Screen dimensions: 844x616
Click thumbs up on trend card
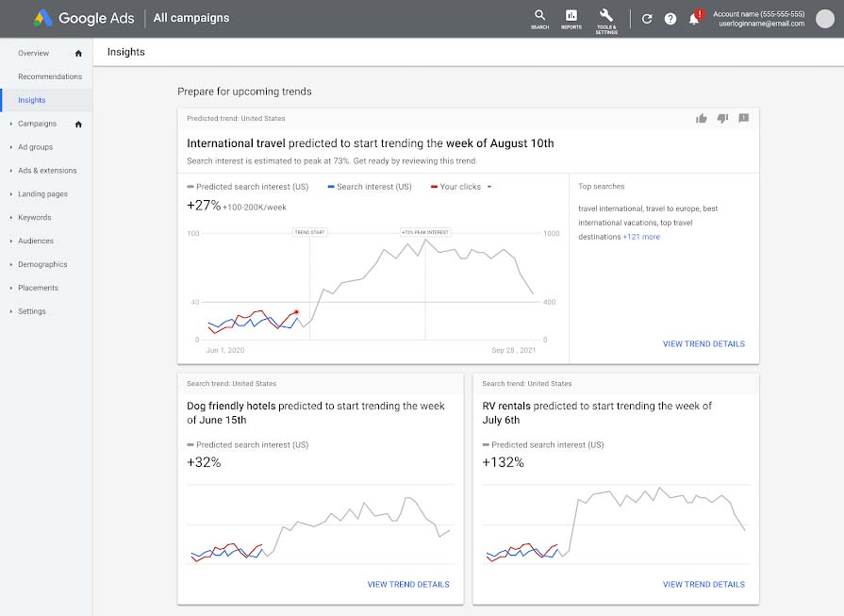pos(702,119)
